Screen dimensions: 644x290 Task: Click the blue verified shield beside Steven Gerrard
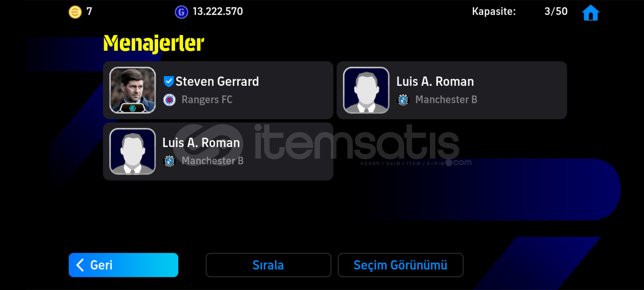click(169, 81)
